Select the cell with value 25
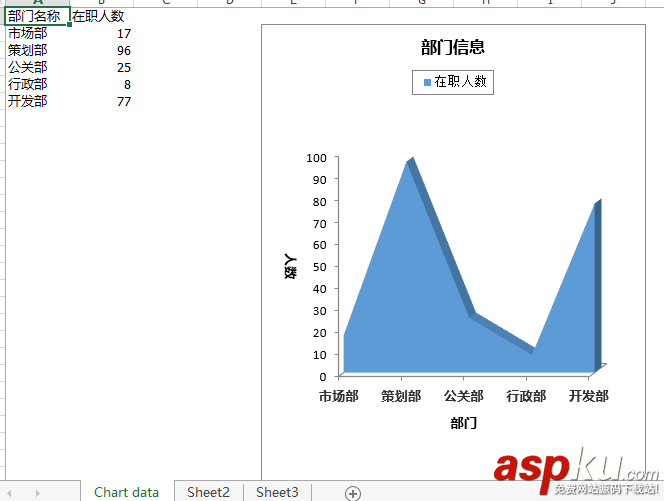The height and width of the screenshot is (501, 664). [x=102, y=67]
